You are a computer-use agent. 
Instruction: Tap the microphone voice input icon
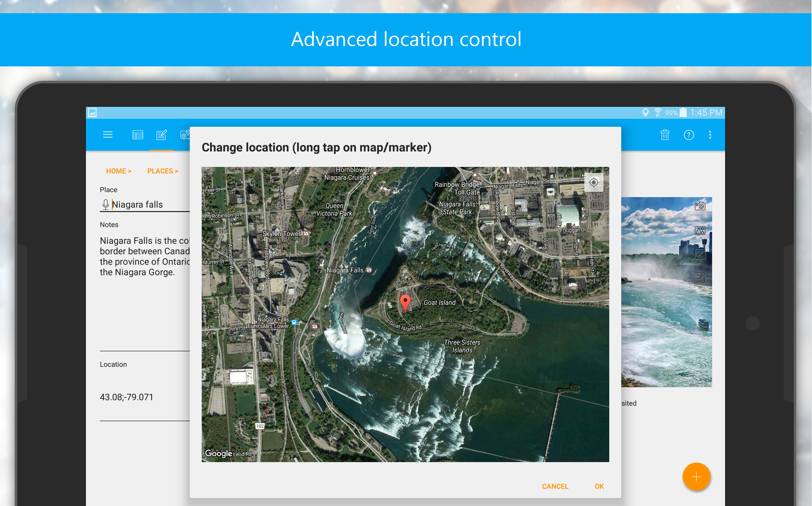click(105, 205)
